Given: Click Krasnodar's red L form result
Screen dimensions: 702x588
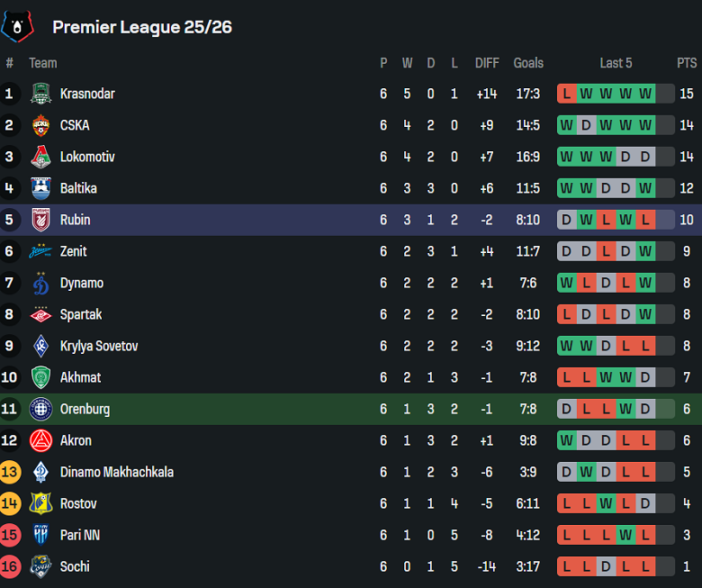Looking at the screenshot, I should pos(567,94).
